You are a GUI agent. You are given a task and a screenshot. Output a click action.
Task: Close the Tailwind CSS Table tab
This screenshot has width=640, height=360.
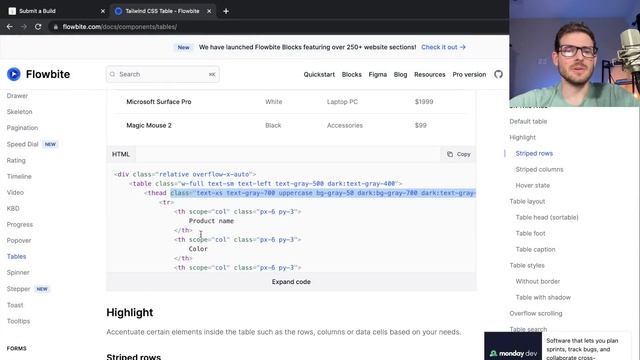(209, 11)
